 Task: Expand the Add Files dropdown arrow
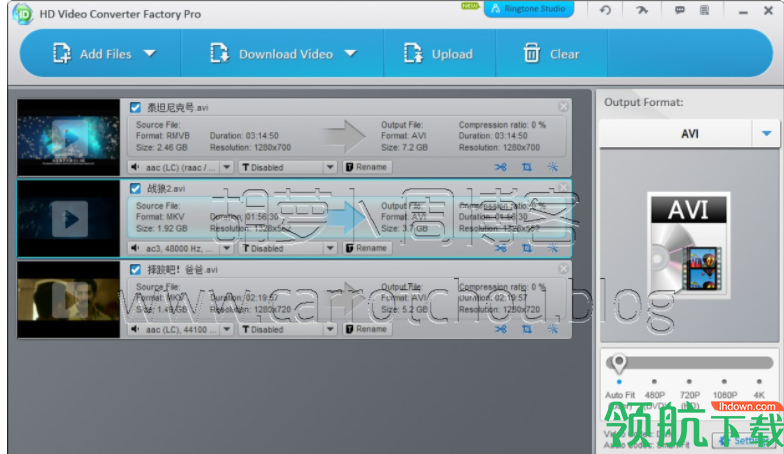pyautogui.click(x=150, y=53)
